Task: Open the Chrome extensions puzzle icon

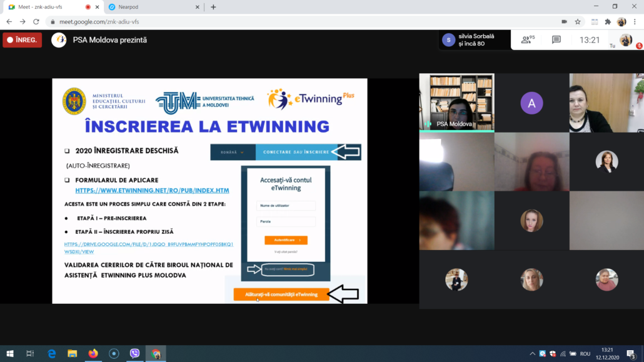Action: click(x=608, y=21)
